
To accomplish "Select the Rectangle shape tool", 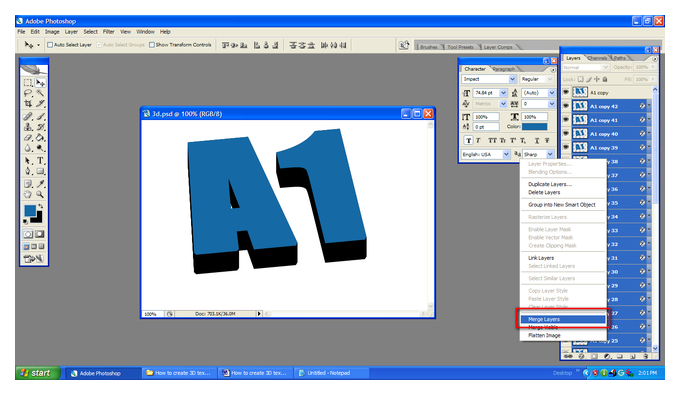I will click(x=40, y=171).
